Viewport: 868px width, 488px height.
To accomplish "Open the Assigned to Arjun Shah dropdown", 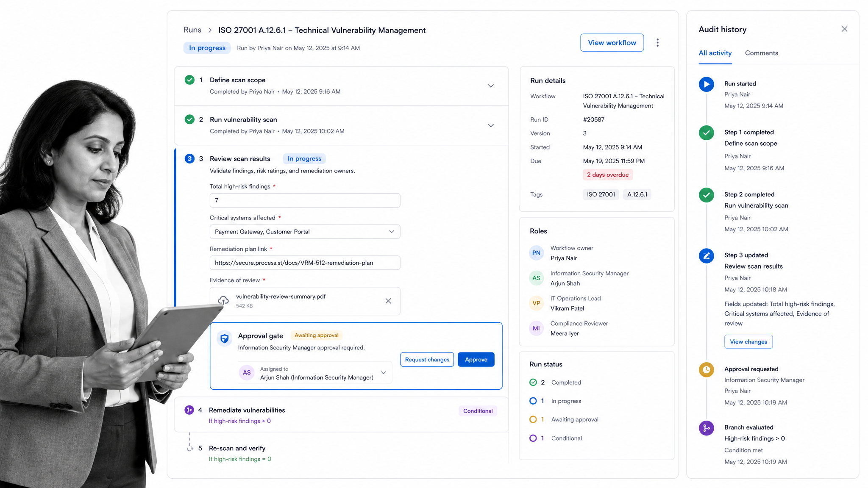I will (x=315, y=373).
